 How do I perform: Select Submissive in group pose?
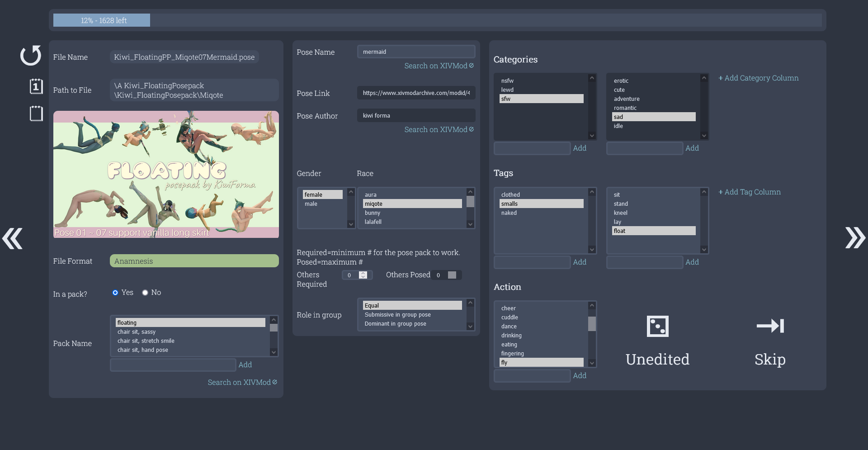[x=412, y=314]
